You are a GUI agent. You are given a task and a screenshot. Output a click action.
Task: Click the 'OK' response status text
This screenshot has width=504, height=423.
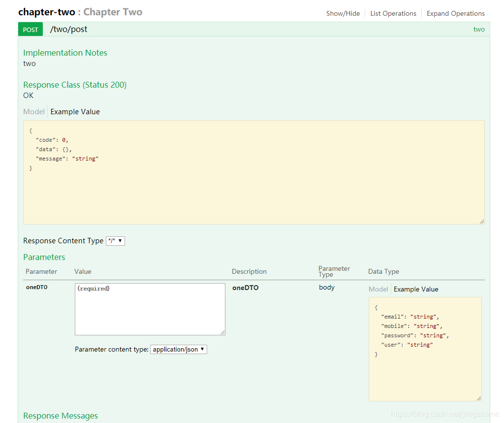pyautogui.click(x=28, y=96)
